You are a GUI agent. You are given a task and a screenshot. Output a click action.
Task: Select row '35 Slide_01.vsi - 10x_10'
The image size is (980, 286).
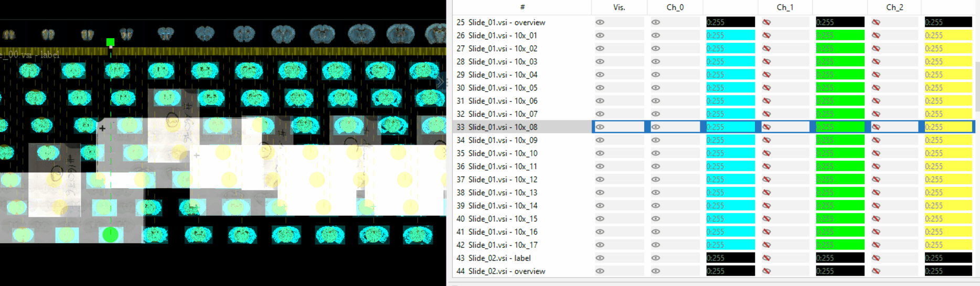pos(522,153)
